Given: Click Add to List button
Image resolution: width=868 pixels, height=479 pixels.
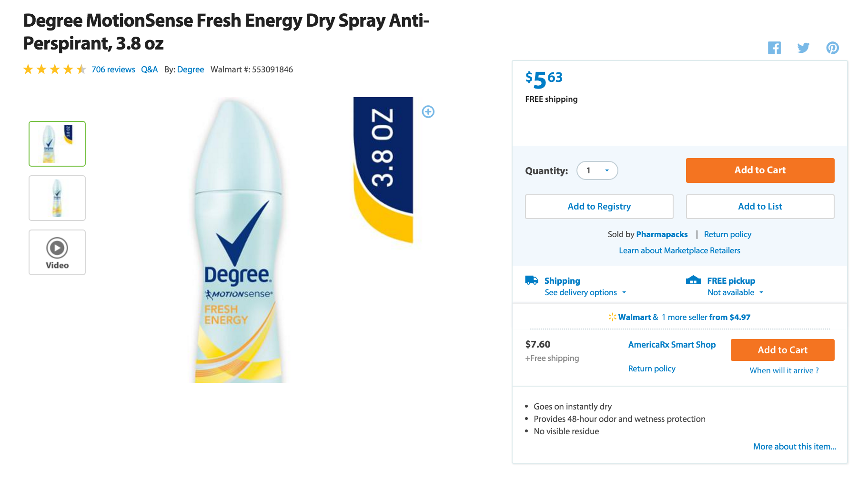Looking at the screenshot, I should tap(760, 207).
